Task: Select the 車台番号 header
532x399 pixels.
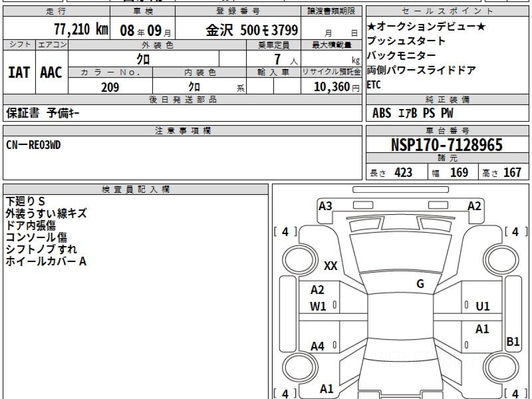Action: point(448,131)
